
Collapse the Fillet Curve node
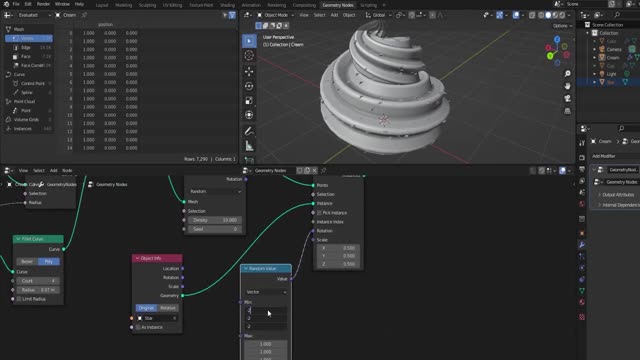18,239
